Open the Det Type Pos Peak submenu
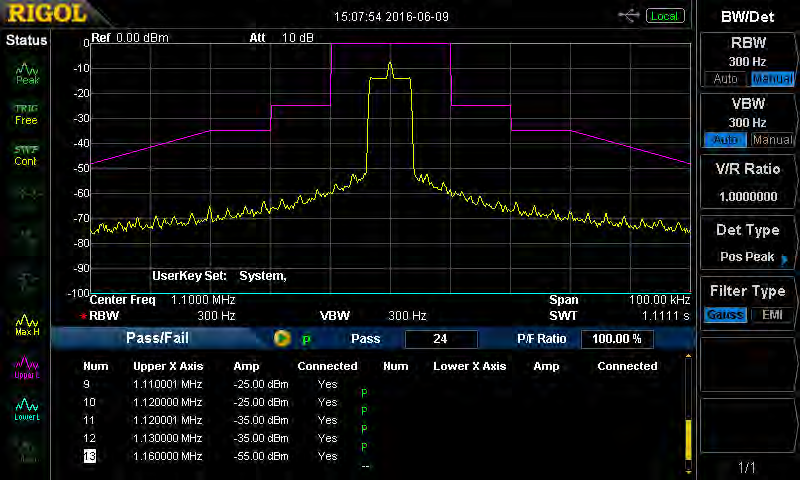Image resolution: width=800 pixels, height=480 pixels. 747,243
